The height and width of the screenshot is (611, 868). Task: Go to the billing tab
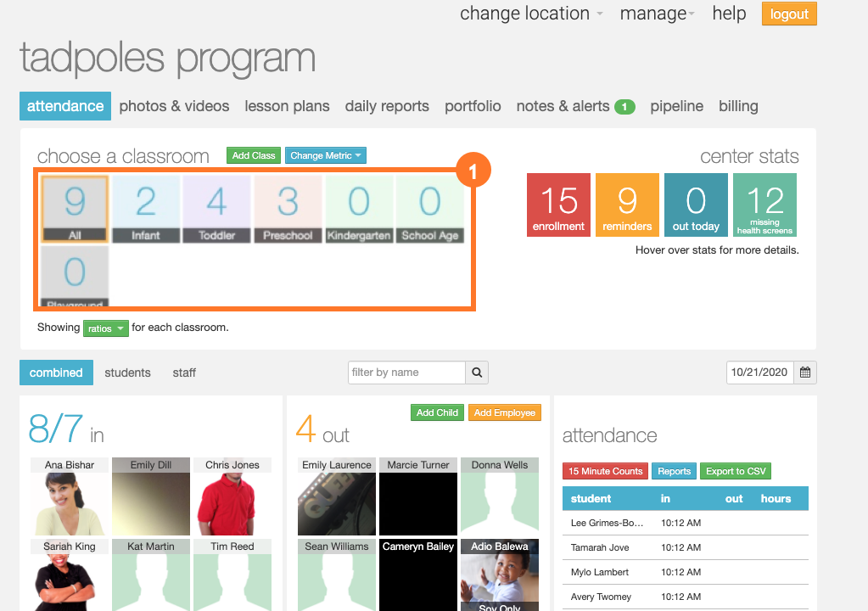(x=738, y=106)
